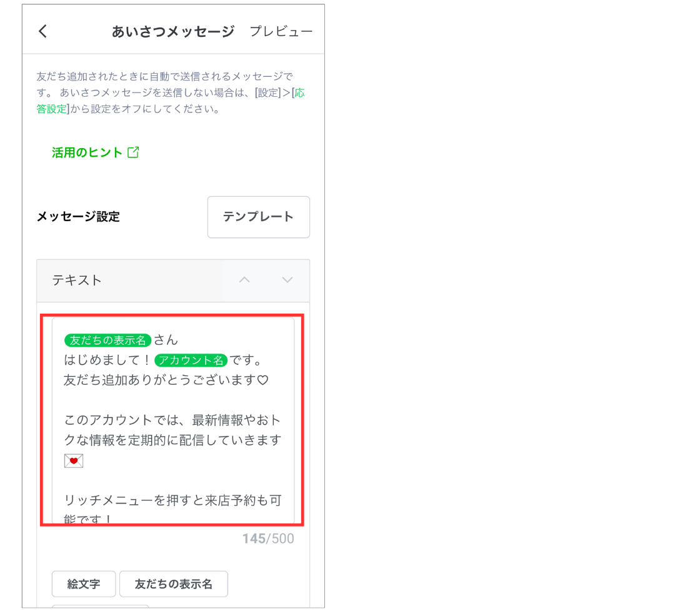Click the あいさつメッセージ page title
The image size is (675, 616).
coord(173,31)
